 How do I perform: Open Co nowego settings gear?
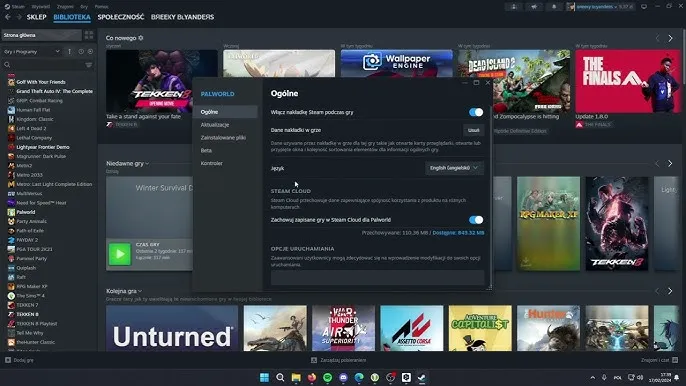coord(141,38)
